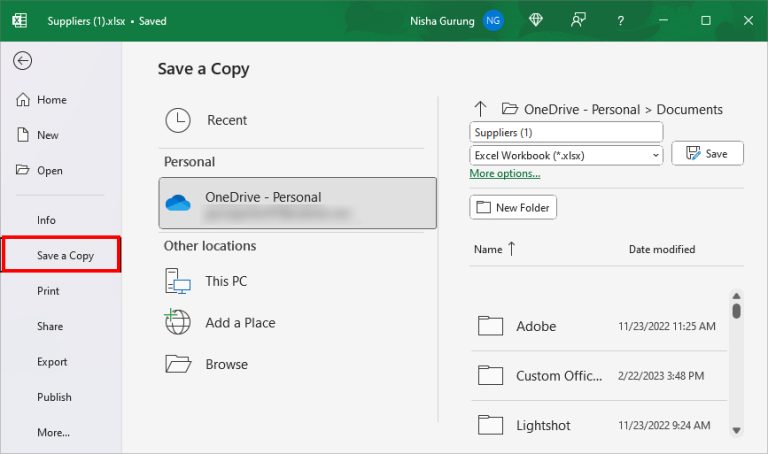Choose This PC as save location

[x=226, y=281]
